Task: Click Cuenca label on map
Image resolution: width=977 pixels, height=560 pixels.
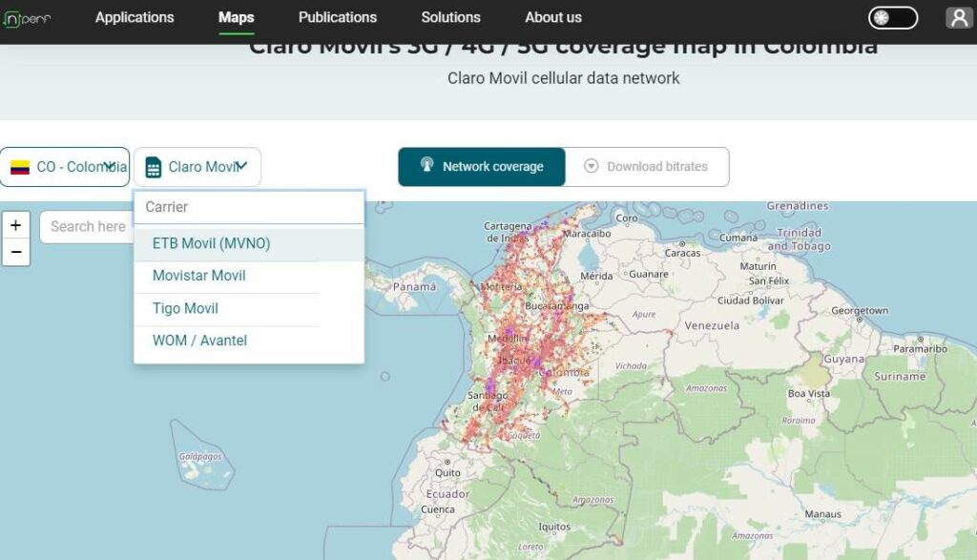Action: [437, 508]
